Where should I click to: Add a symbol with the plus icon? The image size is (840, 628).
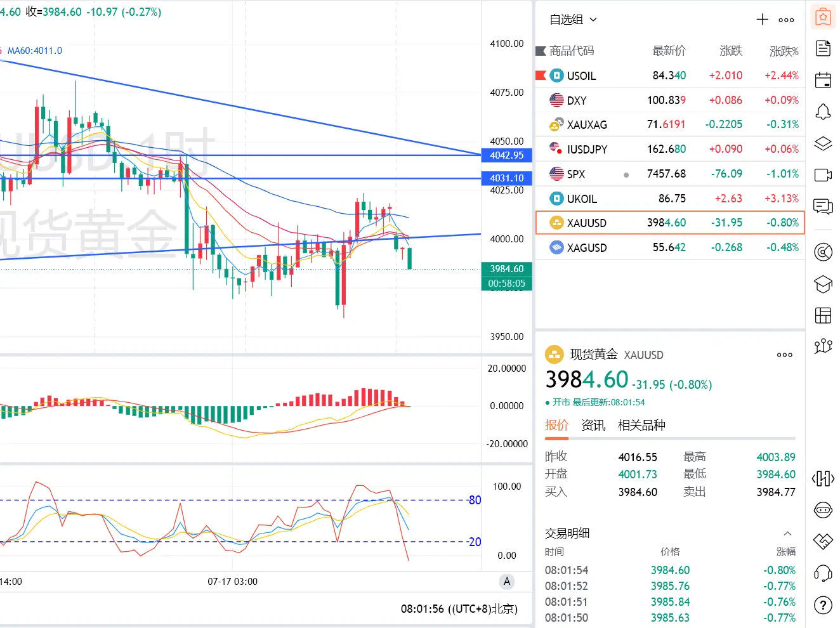763,20
